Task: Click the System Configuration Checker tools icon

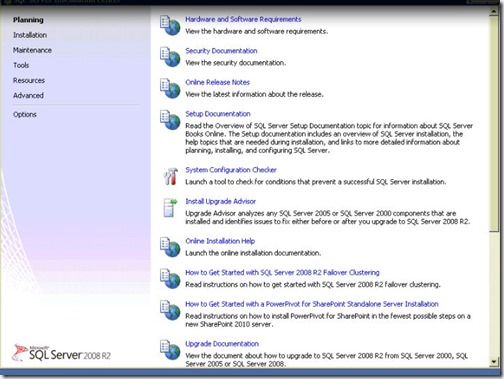Action: pyautogui.click(x=171, y=176)
